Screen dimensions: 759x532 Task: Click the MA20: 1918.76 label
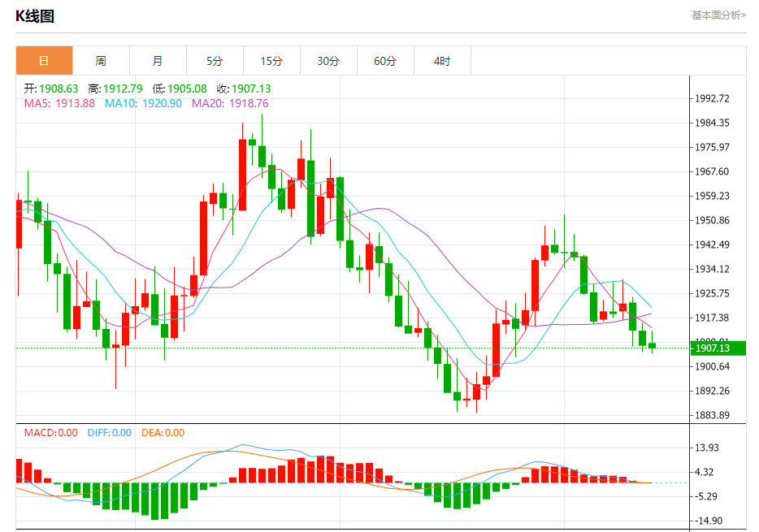[x=230, y=103]
